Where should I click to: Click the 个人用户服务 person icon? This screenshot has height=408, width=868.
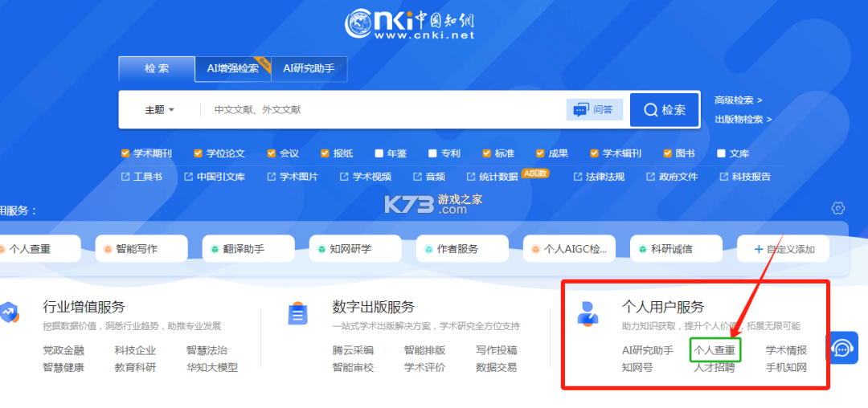click(x=588, y=312)
